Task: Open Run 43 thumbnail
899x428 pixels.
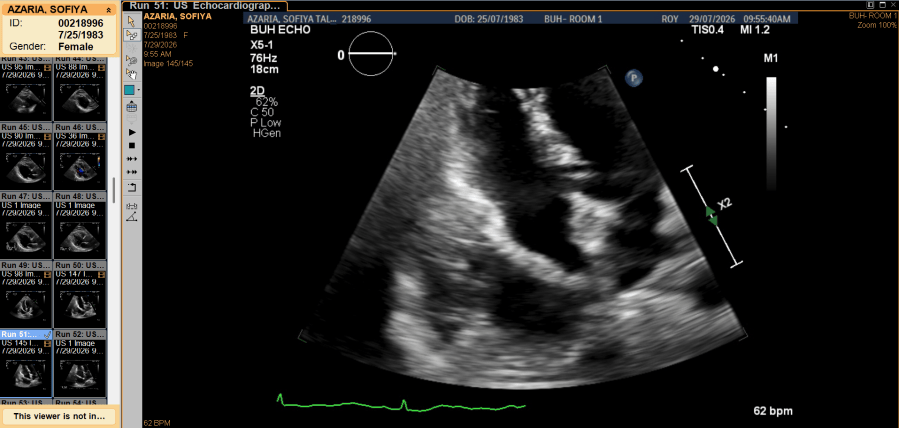Action: pos(26,92)
